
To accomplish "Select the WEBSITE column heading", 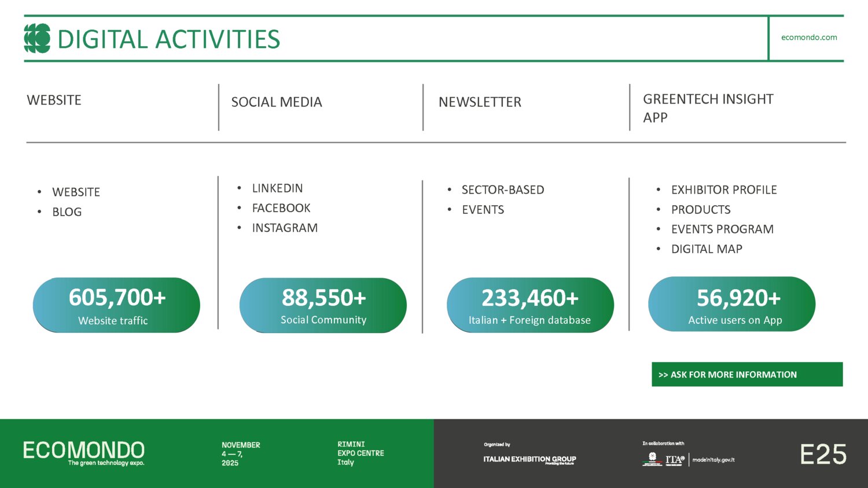I will 54,100.
